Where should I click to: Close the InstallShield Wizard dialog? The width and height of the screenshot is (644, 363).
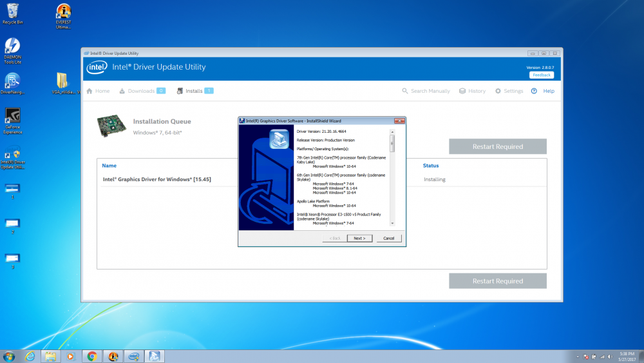pyautogui.click(x=399, y=121)
